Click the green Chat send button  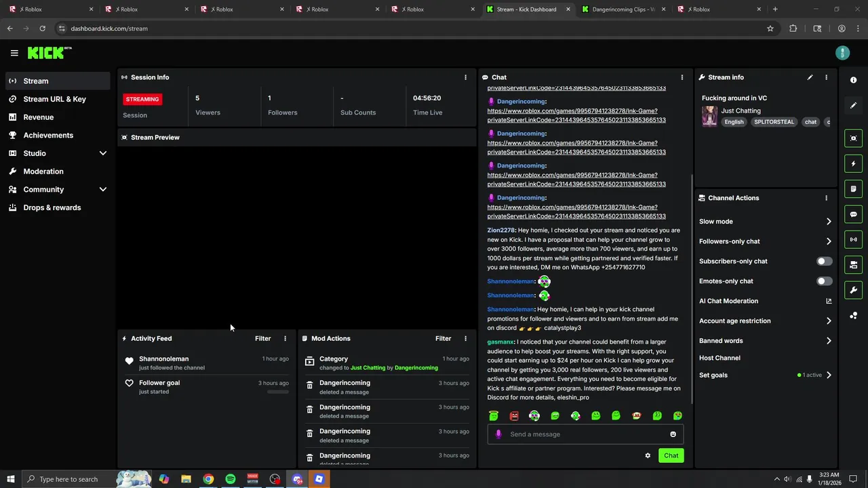pyautogui.click(x=671, y=455)
